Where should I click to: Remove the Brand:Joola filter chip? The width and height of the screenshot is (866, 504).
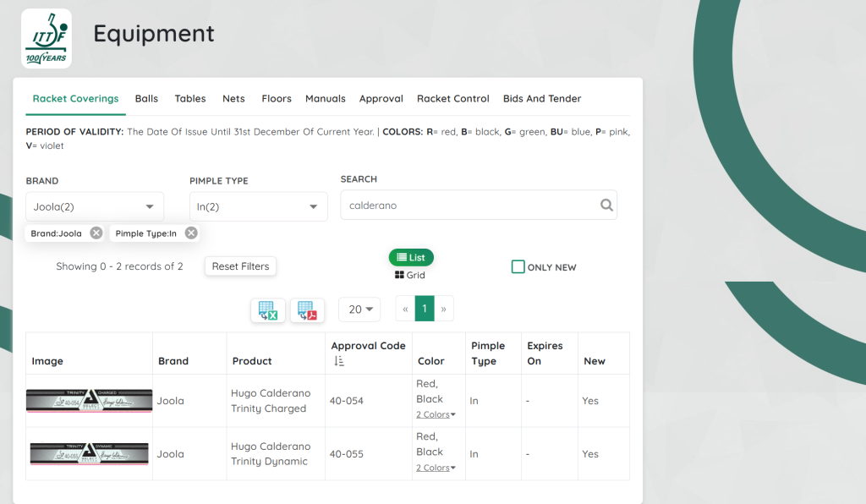[96, 233]
